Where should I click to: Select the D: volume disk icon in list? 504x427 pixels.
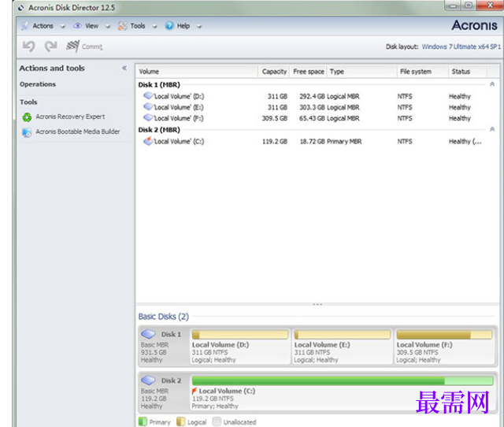click(148, 95)
